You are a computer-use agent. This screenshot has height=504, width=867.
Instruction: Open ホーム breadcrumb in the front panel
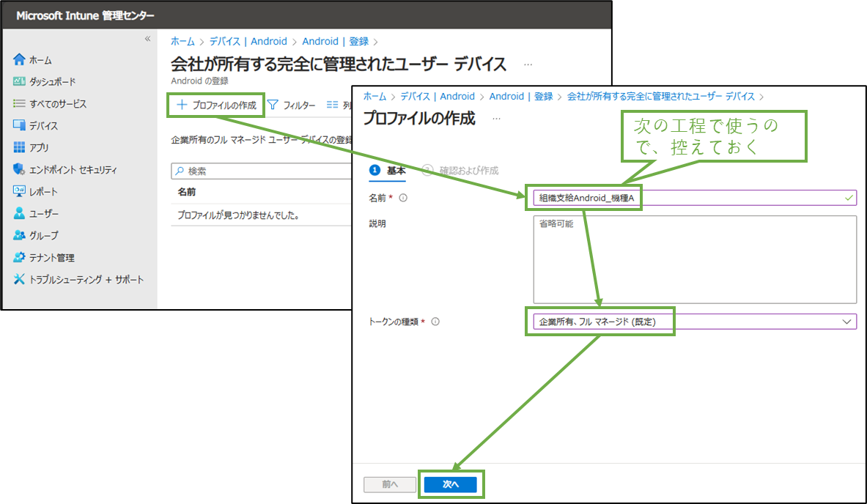click(375, 96)
